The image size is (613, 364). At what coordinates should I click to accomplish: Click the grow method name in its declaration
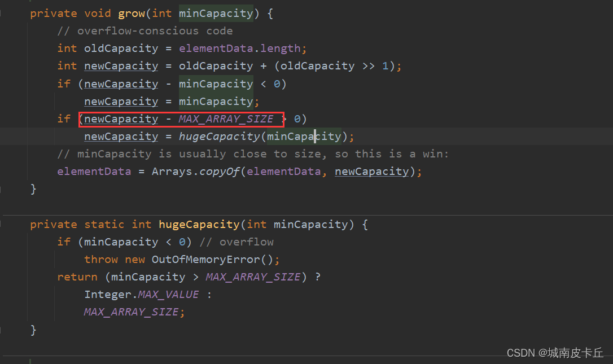(x=132, y=14)
